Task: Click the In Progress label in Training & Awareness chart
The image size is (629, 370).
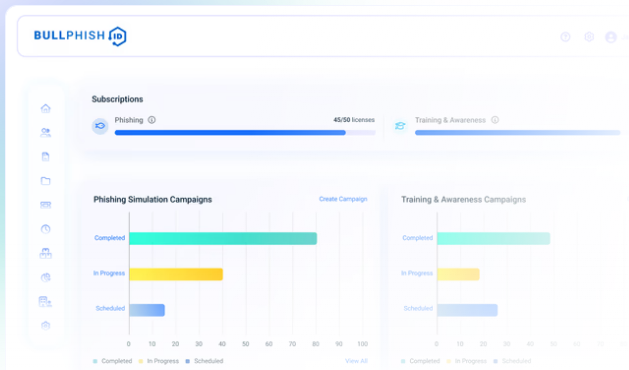Action: [x=417, y=273]
